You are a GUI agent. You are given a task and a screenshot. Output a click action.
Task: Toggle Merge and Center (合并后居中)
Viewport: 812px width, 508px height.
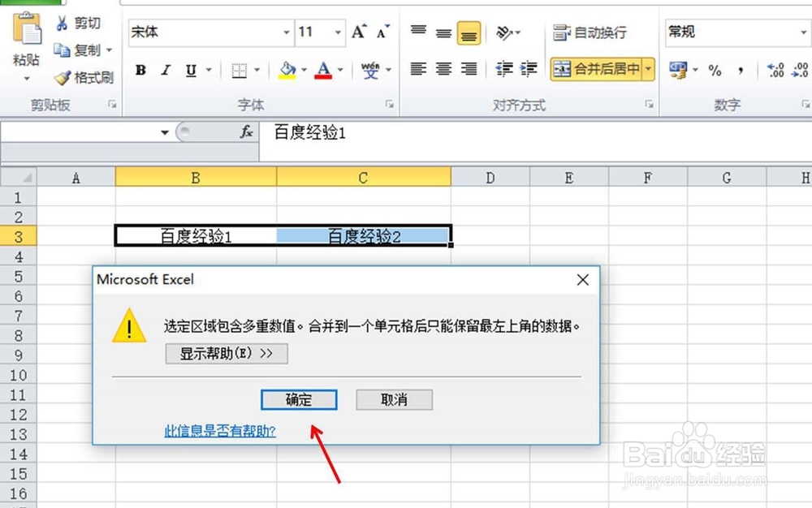(x=595, y=70)
